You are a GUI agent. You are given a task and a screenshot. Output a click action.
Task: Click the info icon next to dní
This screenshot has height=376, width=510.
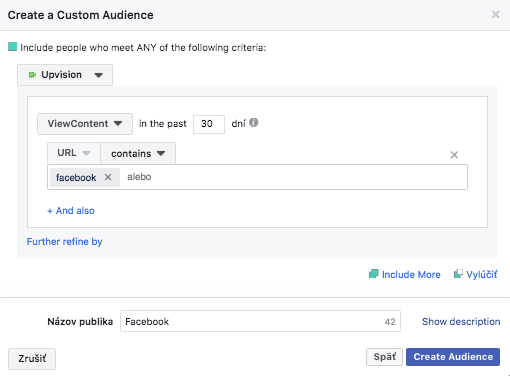(x=254, y=123)
